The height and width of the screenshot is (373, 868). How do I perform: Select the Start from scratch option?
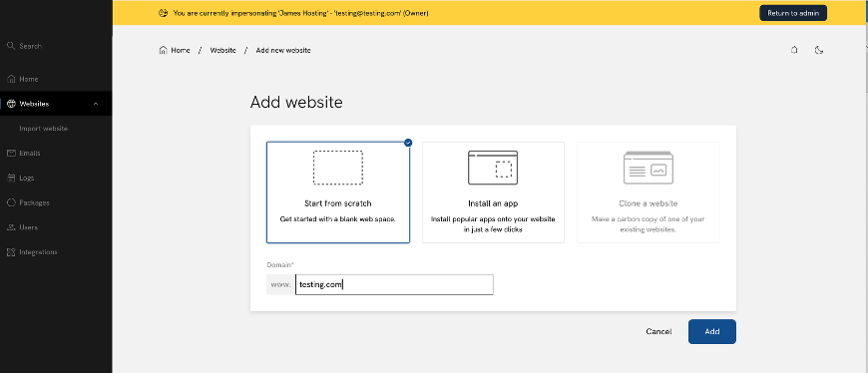coord(338,192)
